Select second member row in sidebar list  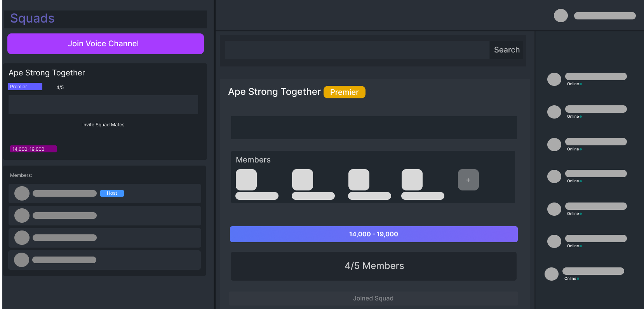pyautogui.click(x=104, y=215)
